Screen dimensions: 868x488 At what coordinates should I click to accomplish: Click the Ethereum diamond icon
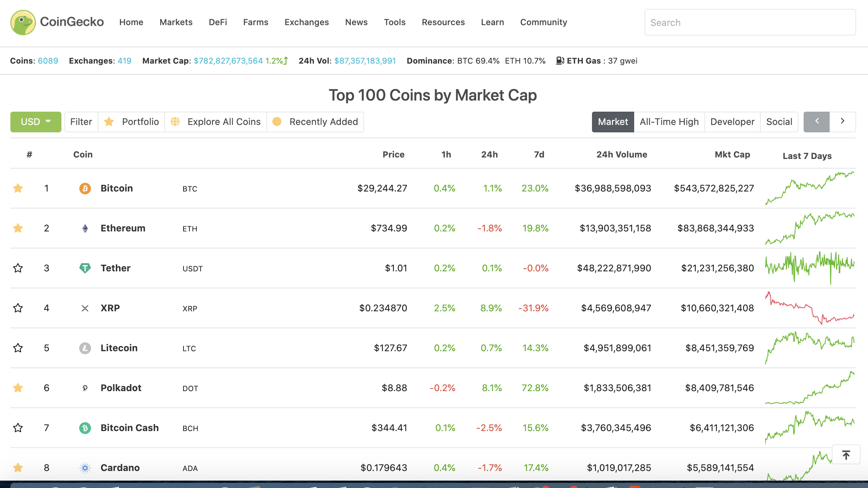85,228
